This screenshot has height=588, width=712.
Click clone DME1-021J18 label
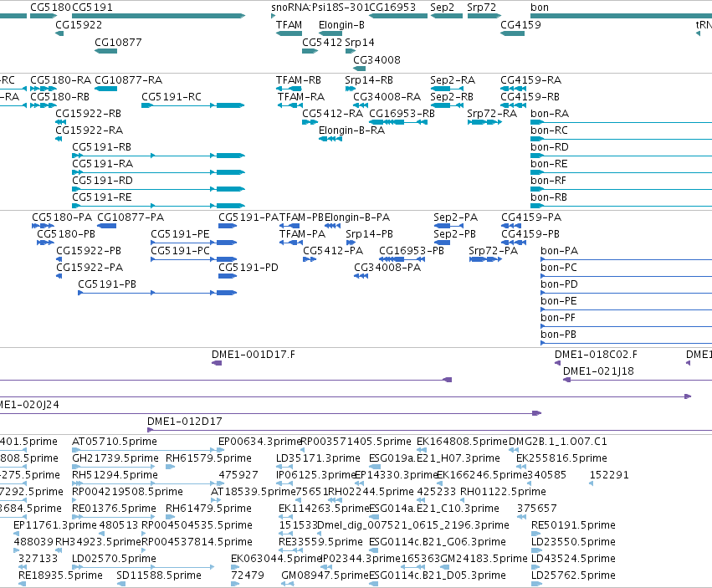pos(598,371)
